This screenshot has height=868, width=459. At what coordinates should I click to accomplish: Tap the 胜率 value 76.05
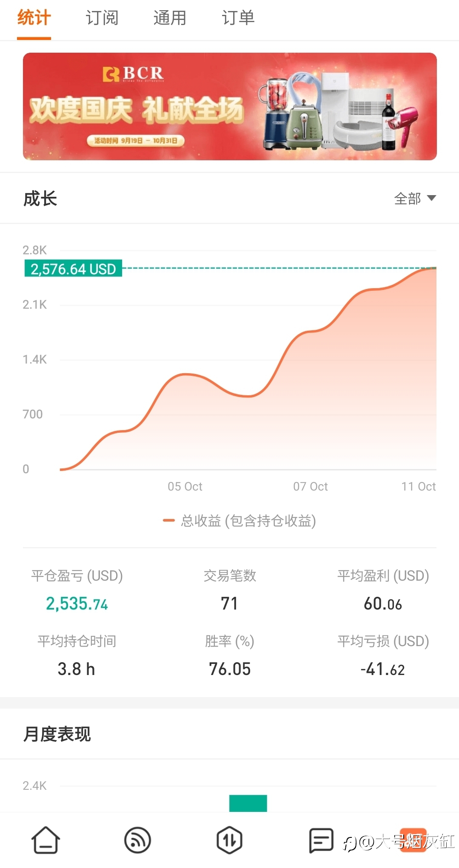[230, 669]
